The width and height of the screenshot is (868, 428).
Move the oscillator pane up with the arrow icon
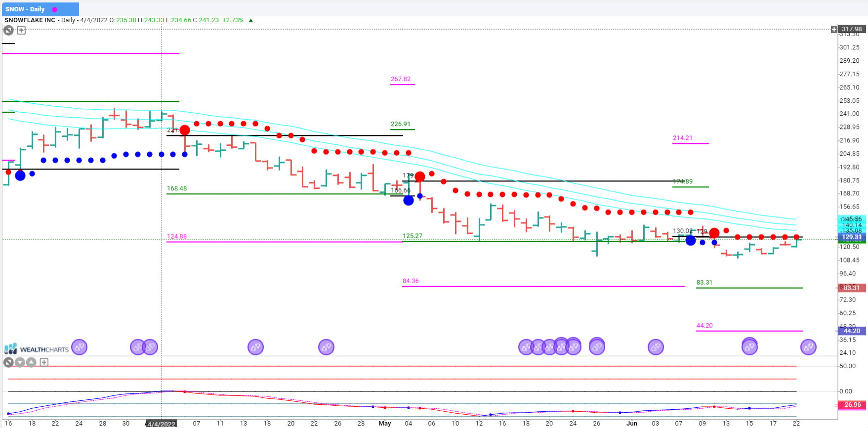[31, 362]
